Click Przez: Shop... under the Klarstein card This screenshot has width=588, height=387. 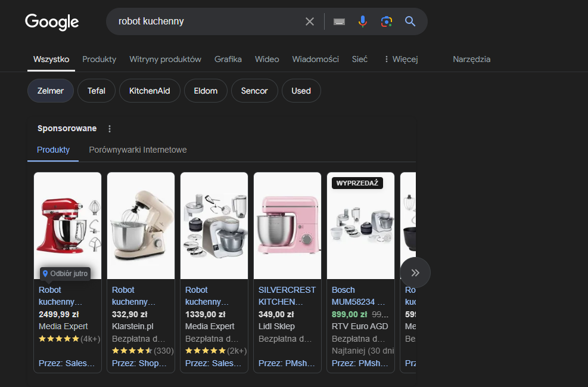coord(139,363)
